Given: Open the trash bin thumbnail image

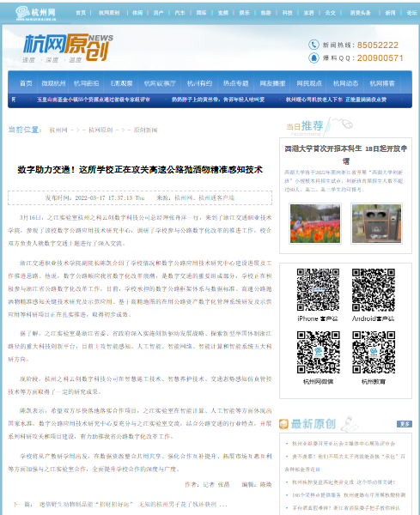Looking at the screenshot, I should 376,223.
